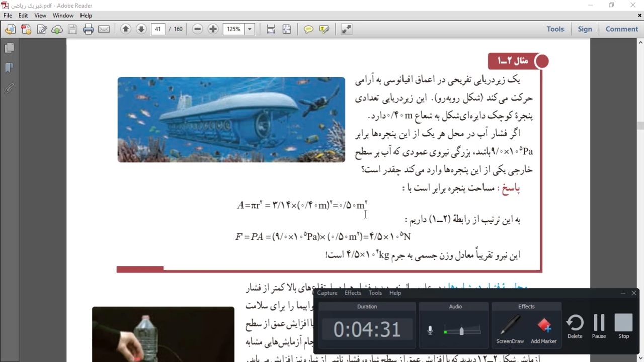Click the email envelope toolbar icon
Viewport: 644px width, 362px height.
[104, 29]
